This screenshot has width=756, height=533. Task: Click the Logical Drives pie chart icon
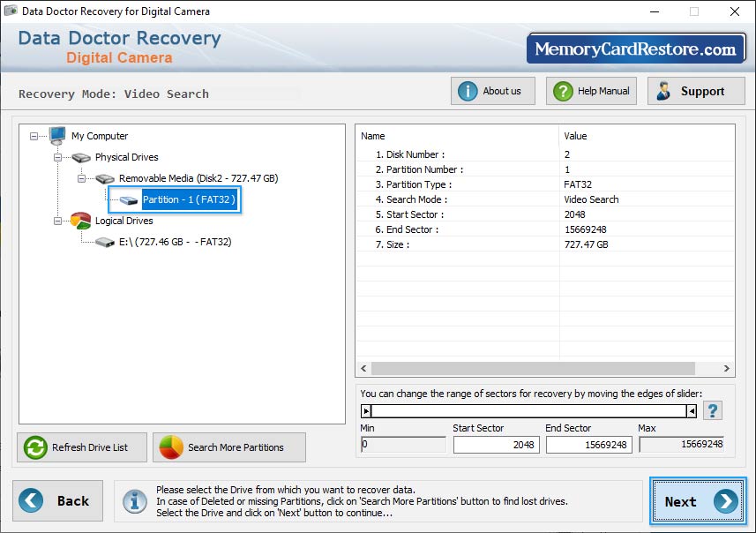80,221
